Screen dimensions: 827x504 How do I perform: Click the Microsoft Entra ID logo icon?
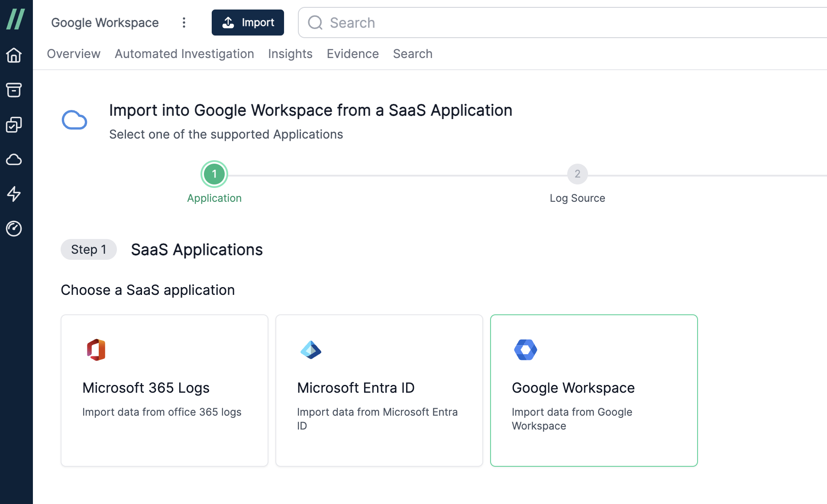point(311,350)
